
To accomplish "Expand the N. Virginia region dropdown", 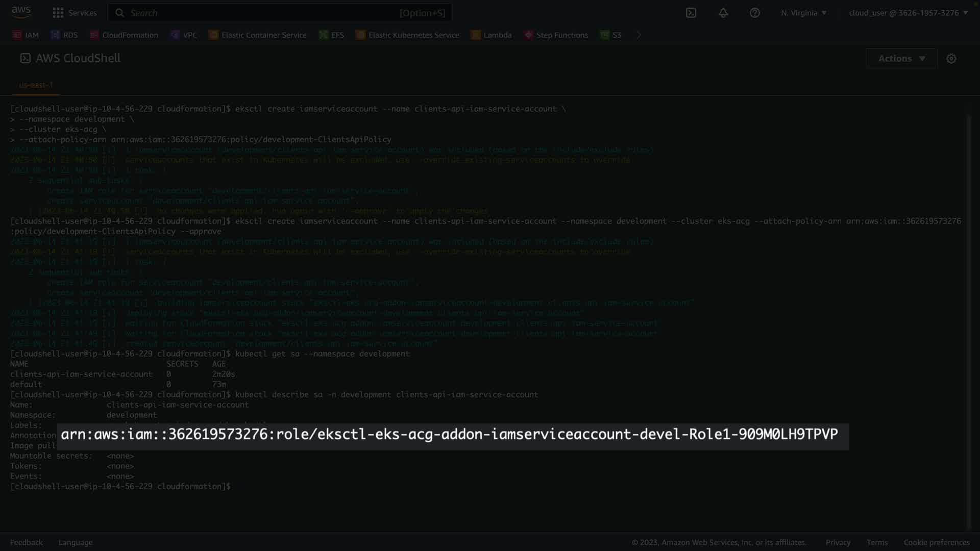I will (x=803, y=13).
